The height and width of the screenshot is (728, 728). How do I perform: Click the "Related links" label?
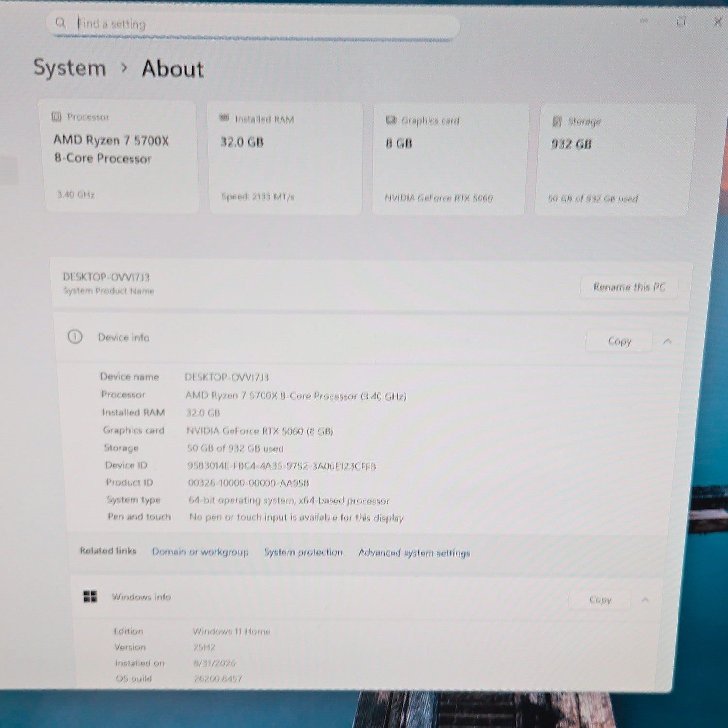pos(108,551)
